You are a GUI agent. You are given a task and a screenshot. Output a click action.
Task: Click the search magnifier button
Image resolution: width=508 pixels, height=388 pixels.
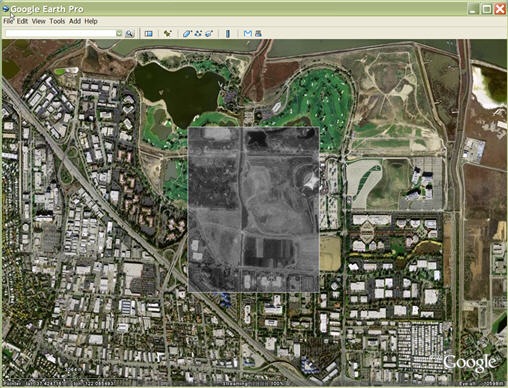tap(129, 33)
